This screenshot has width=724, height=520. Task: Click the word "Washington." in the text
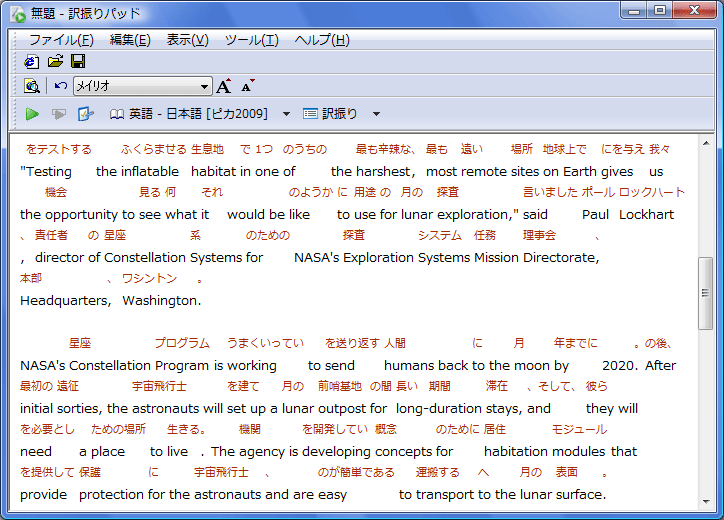[x=162, y=301]
